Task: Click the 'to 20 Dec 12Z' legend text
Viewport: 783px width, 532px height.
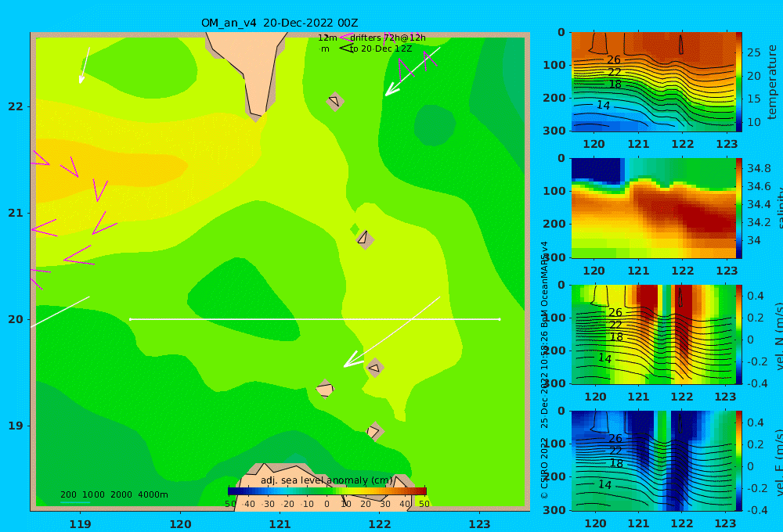Action: pos(381,49)
